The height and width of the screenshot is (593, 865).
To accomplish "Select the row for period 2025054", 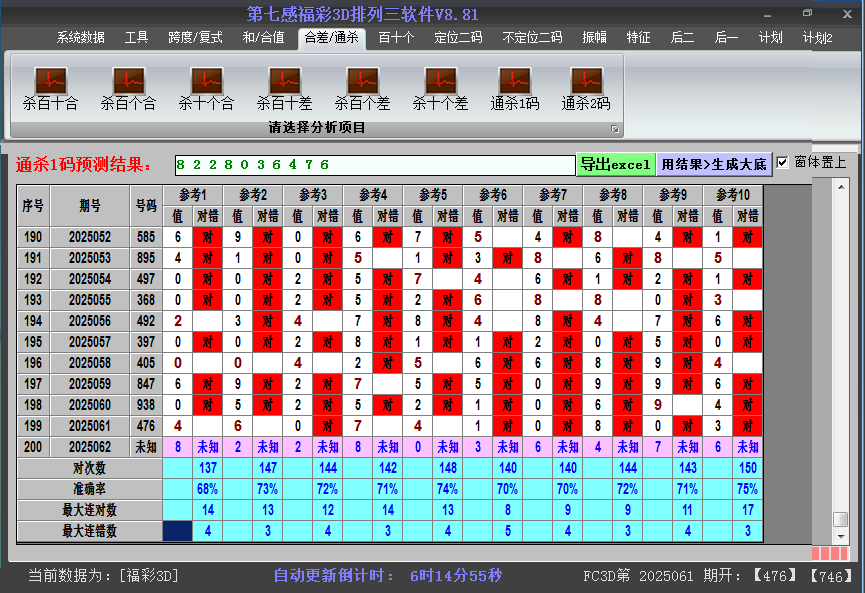I will click(x=389, y=279).
